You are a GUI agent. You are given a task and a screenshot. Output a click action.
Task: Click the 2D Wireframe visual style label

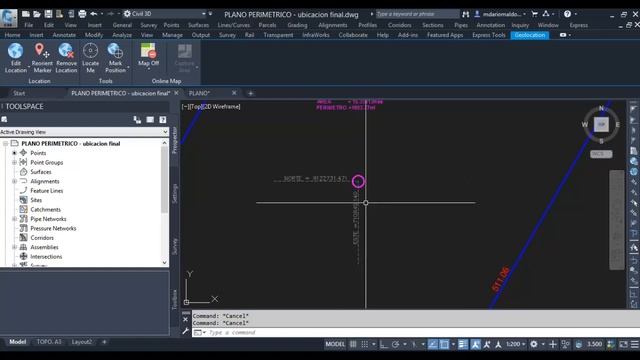point(222,107)
